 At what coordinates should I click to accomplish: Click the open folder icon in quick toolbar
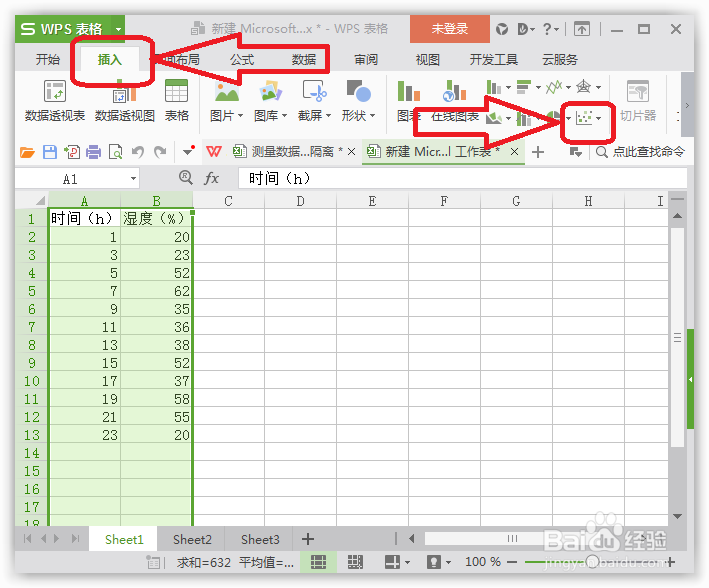pos(27,152)
